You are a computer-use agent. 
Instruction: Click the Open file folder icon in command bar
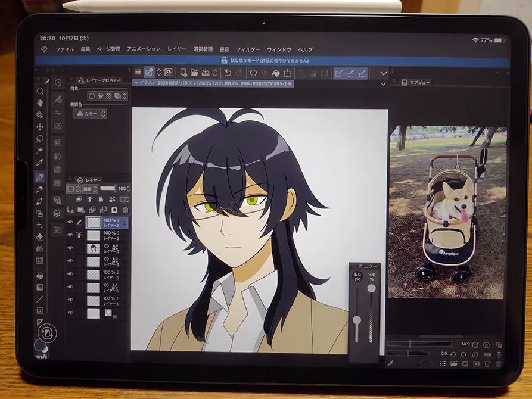pyautogui.click(x=194, y=73)
